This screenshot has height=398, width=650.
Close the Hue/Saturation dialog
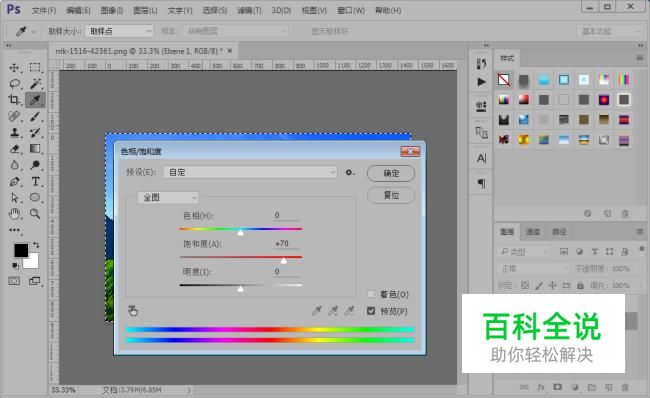tap(410, 151)
